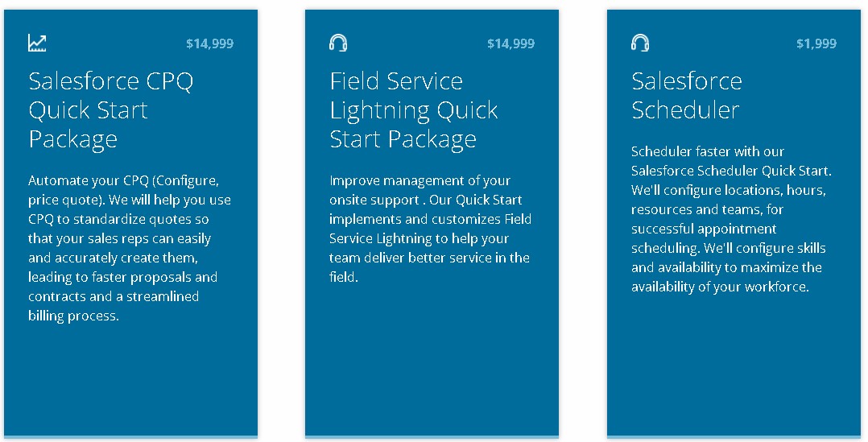Click the $14,999 price on CPQ card

[x=210, y=43]
